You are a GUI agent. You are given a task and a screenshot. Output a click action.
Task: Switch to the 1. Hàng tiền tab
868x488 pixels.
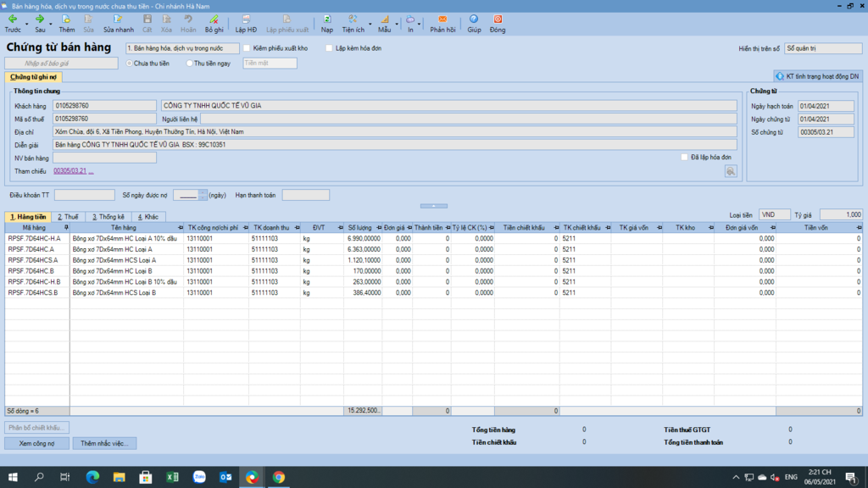[28, 217]
